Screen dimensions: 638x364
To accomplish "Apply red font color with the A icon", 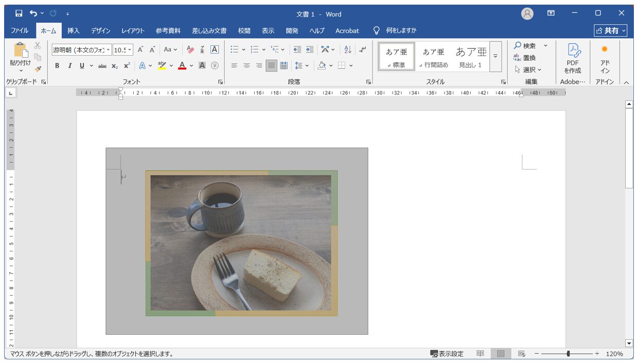I will (182, 65).
